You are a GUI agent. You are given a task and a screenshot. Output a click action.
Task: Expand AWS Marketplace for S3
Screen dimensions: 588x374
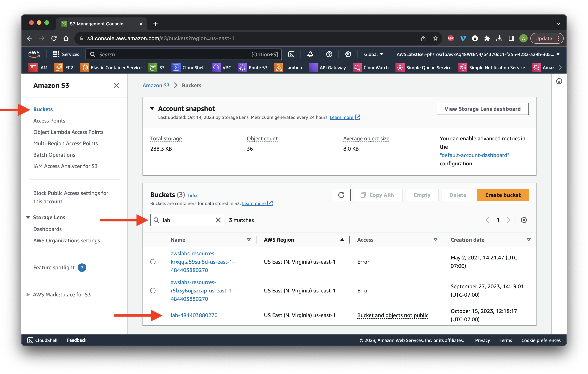28,294
